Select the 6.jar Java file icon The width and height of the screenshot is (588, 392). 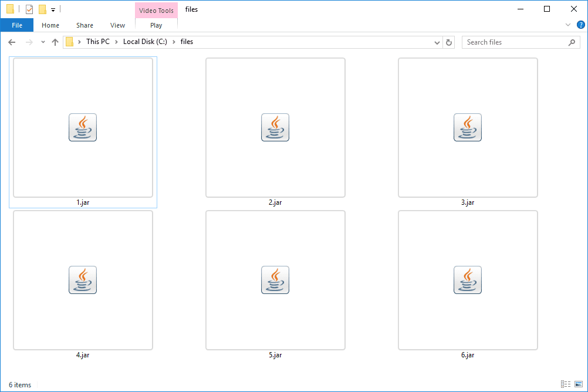[468, 280]
